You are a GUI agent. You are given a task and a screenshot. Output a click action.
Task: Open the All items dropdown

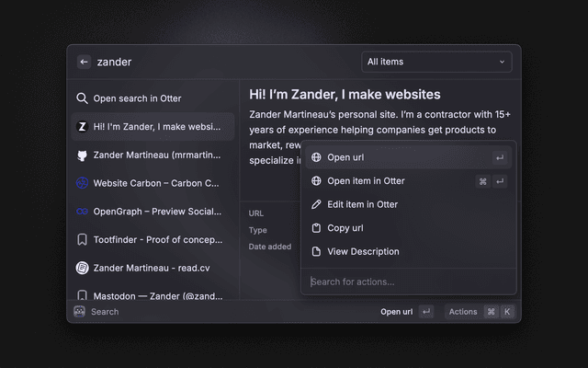[436, 62]
